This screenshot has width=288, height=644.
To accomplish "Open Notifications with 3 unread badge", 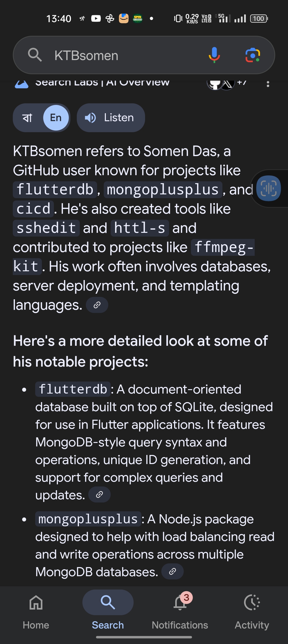I will [180, 610].
